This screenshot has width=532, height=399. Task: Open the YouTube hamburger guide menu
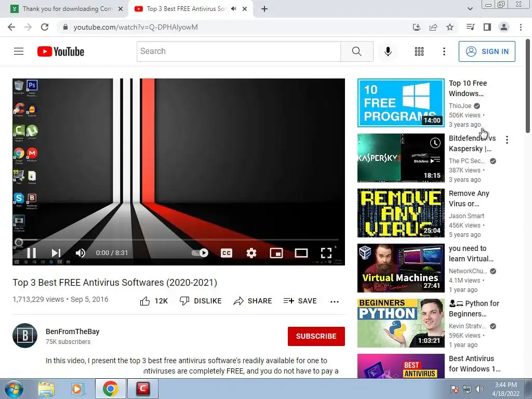[19, 51]
